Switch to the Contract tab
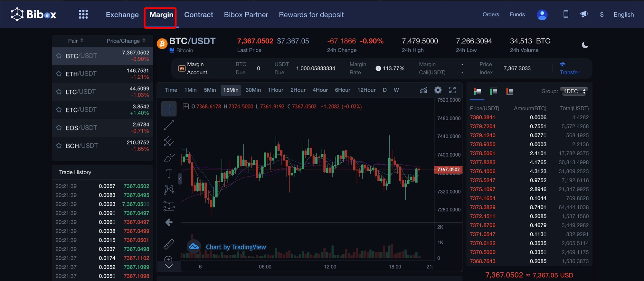The height and width of the screenshot is (281, 644). (x=198, y=15)
